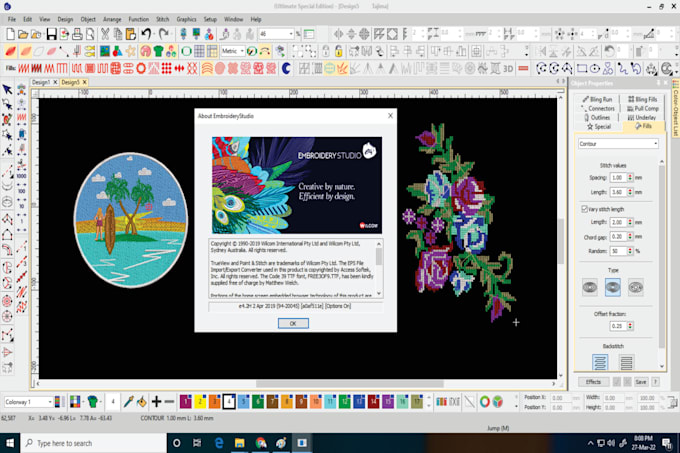Select the contour fill stitch icon
The height and width of the screenshot is (453, 680).
pyautogui.click(x=207, y=68)
